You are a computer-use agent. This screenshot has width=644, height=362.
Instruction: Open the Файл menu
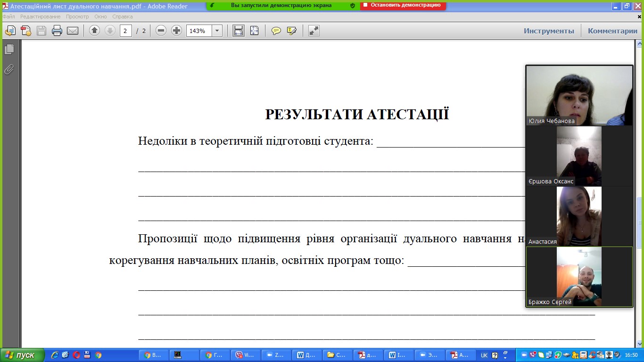point(8,16)
